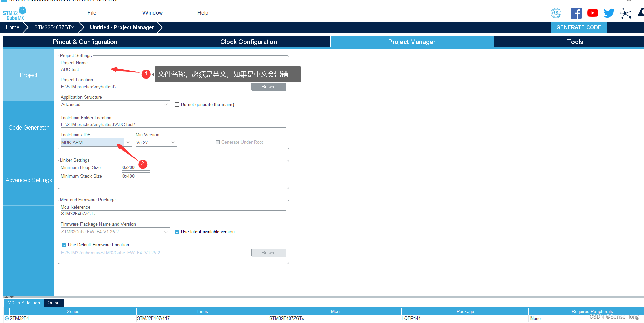Screen dimensions: 644x323
Task: Open the Window menu
Action: (x=152, y=13)
